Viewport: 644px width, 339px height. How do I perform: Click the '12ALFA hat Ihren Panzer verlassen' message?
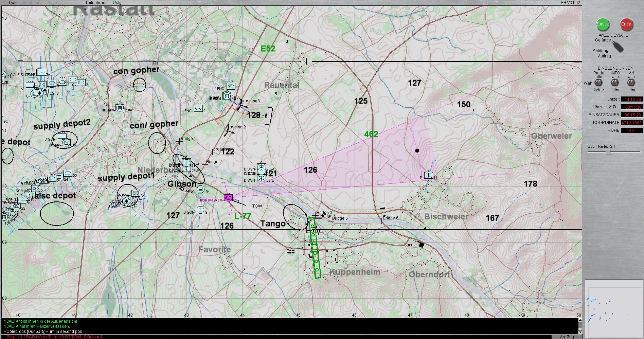click(37, 326)
